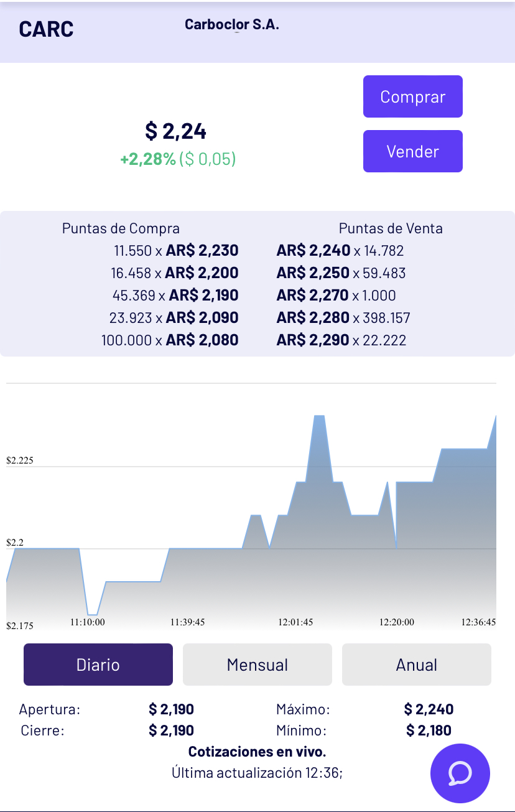Viewport: 515px width, 812px height.
Task: Click the $2.2 chart axis label
Action: coord(15,543)
